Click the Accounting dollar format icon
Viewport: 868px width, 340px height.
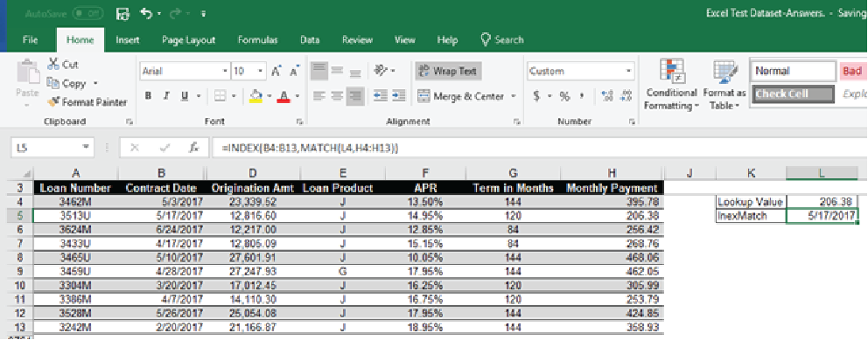pos(536,96)
